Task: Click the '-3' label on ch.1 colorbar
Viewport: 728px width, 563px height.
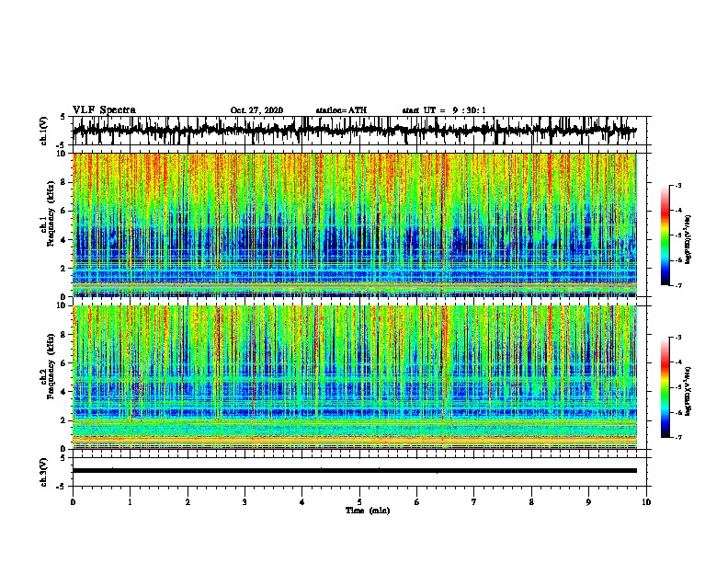Action: pyautogui.click(x=677, y=185)
